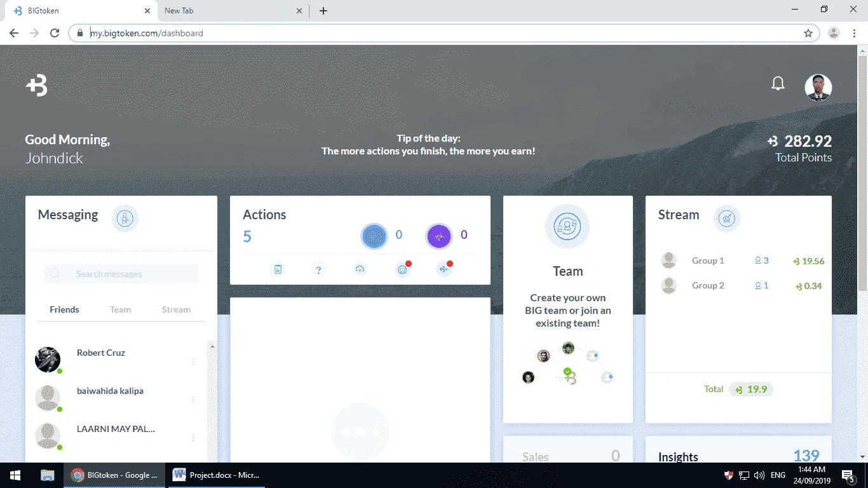This screenshot has width=868, height=488.
Task: Click the Stream chart icon
Action: (726, 219)
